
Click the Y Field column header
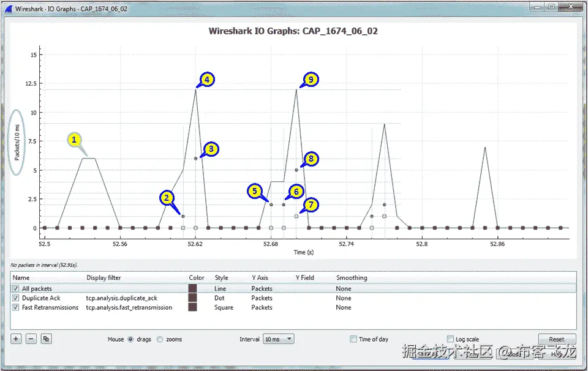pos(305,278)
